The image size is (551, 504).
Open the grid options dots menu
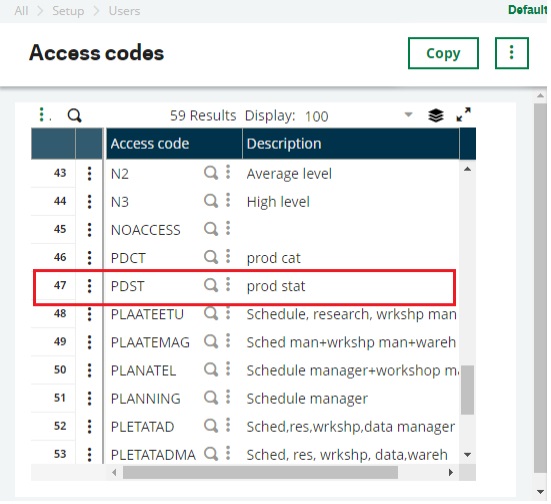pos(42,115)
